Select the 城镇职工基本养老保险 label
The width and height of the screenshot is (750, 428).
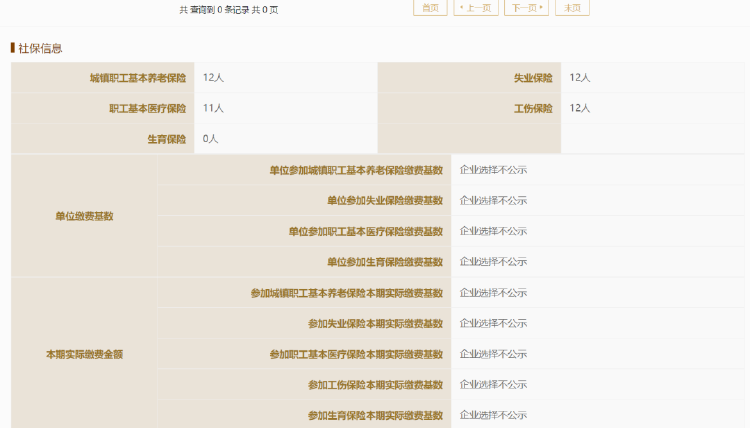point(137,77)
